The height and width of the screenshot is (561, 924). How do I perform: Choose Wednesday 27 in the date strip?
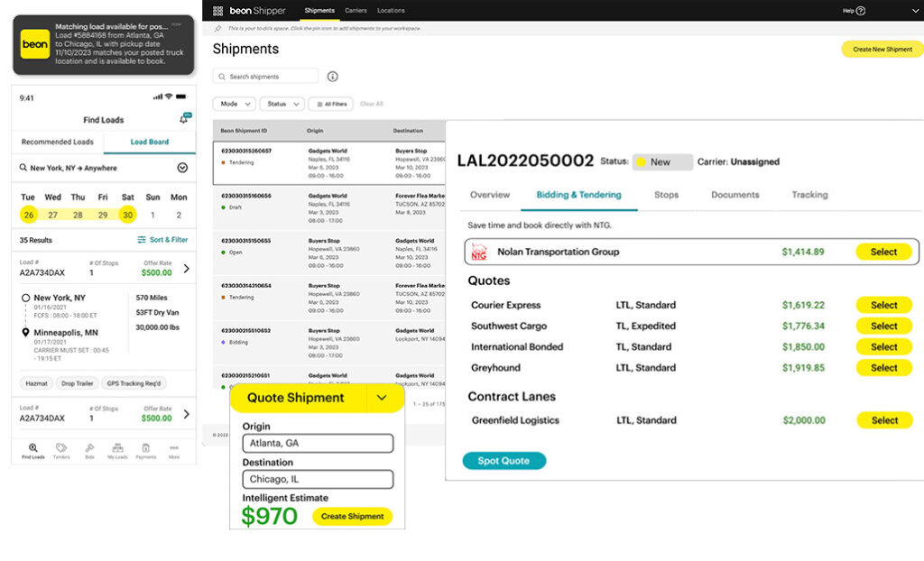(x=53, y=215)
